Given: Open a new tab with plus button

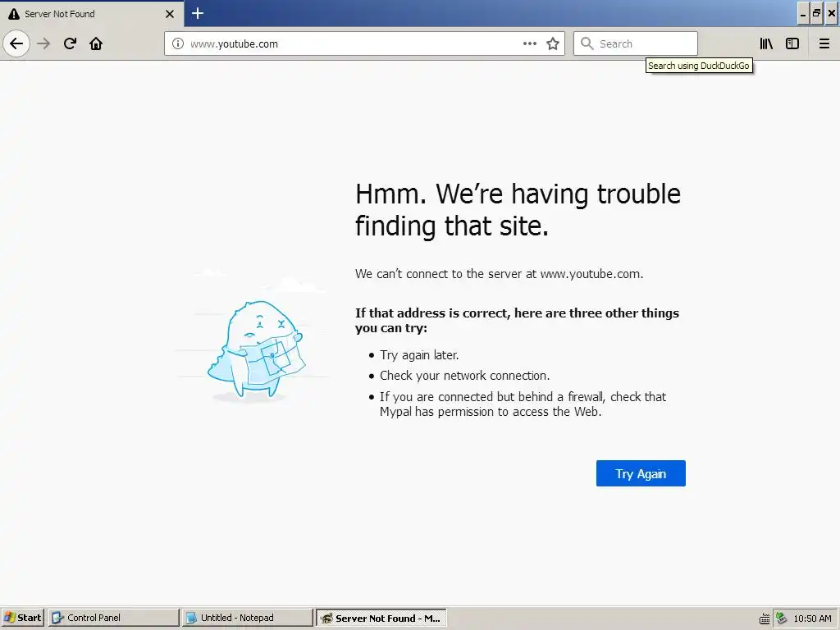Looking at the screenshot, I should [x=198, y=13].
